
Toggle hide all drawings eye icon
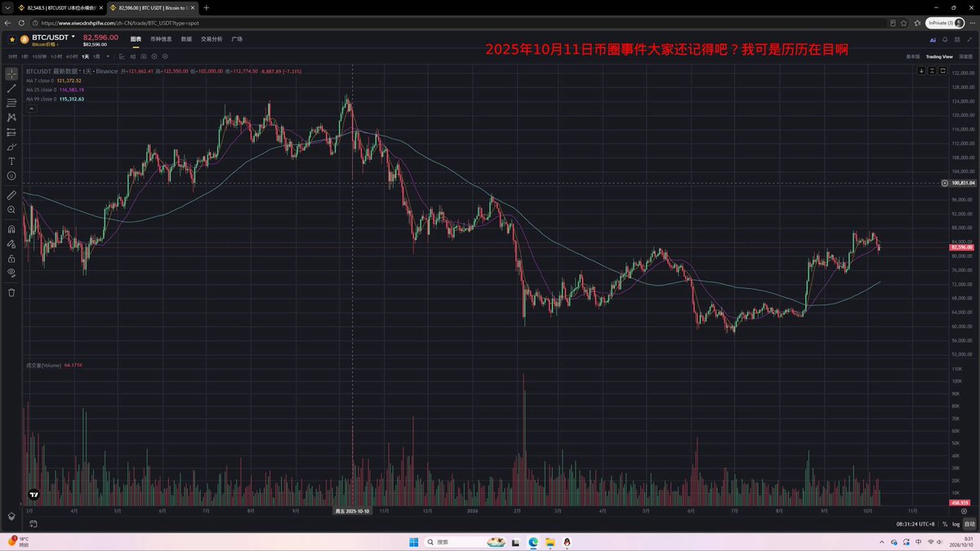11,272
